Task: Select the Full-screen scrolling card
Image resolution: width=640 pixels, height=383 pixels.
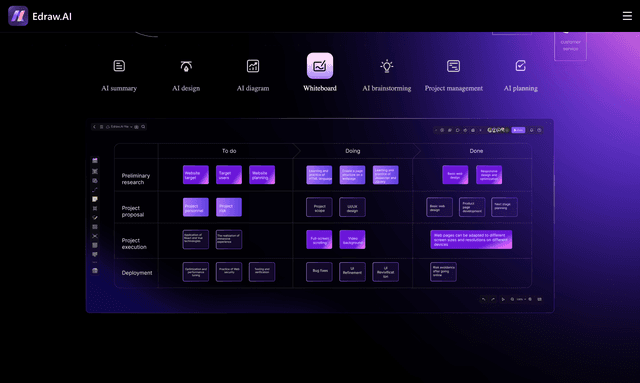Action: tap(319, 240)
